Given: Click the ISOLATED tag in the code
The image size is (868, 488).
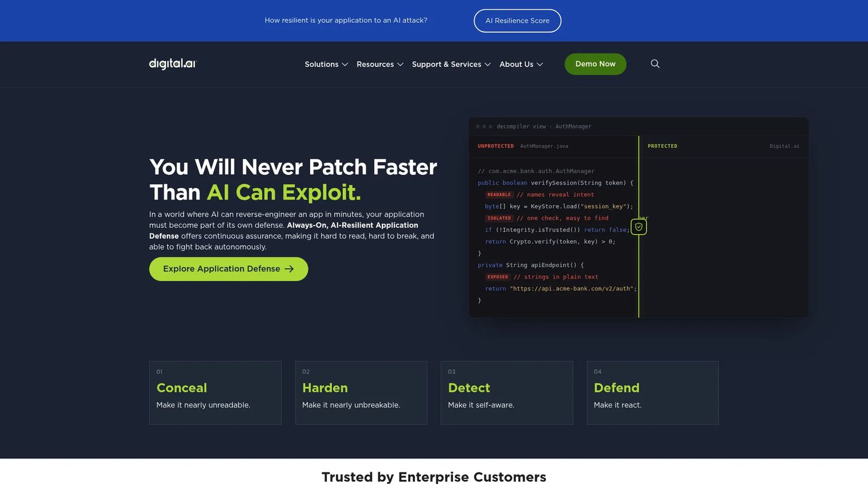Looking at the screenshot, I should 499,218.
